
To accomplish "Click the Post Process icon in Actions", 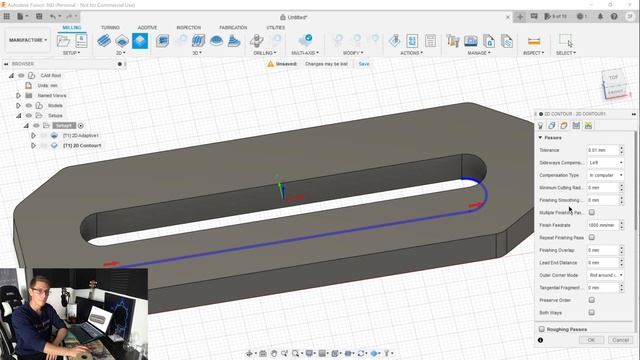I will [x=412, y=41].
